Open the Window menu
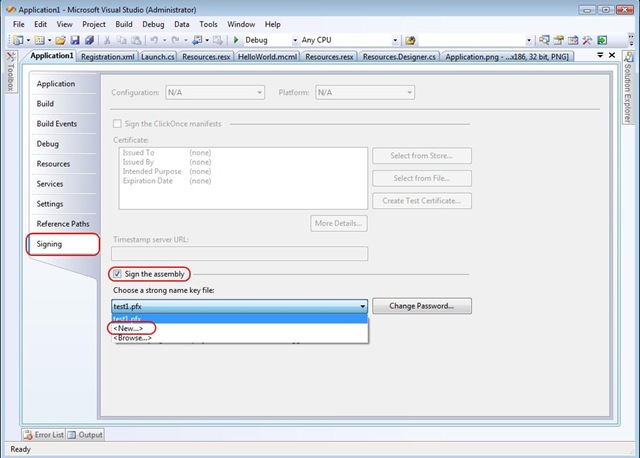Viewport: 640px width, 458px height. 241,24
